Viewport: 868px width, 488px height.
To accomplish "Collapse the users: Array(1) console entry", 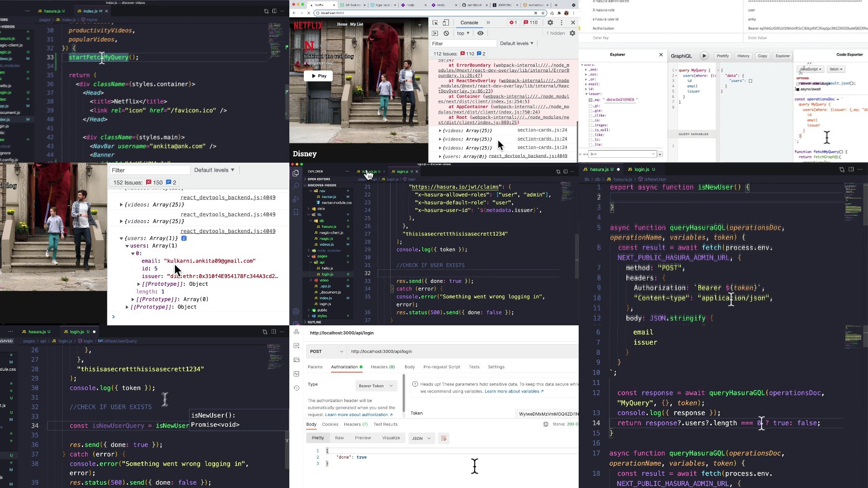I will (x=122, y=238).
